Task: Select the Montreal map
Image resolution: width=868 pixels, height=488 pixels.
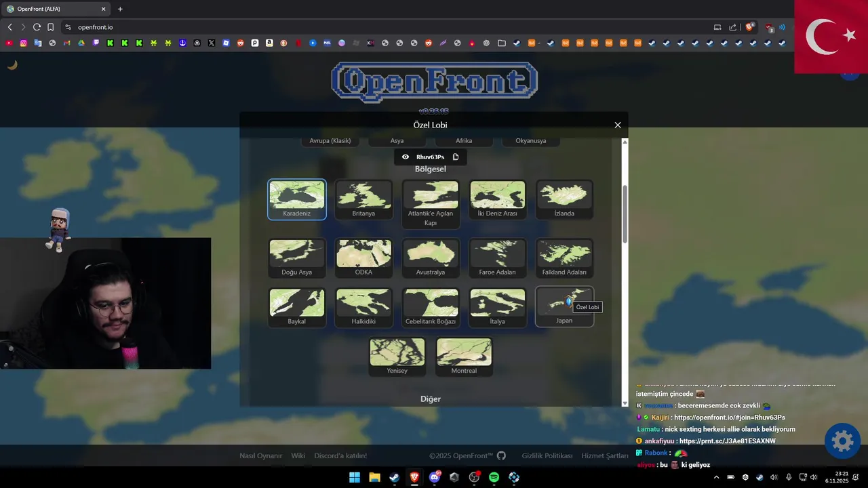Action: coord(464,357)
